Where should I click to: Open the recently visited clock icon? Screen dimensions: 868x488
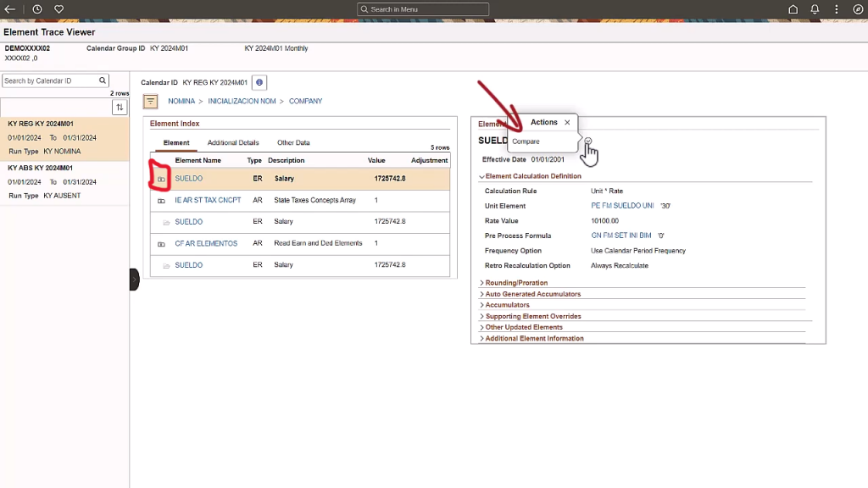click(36, 8)
